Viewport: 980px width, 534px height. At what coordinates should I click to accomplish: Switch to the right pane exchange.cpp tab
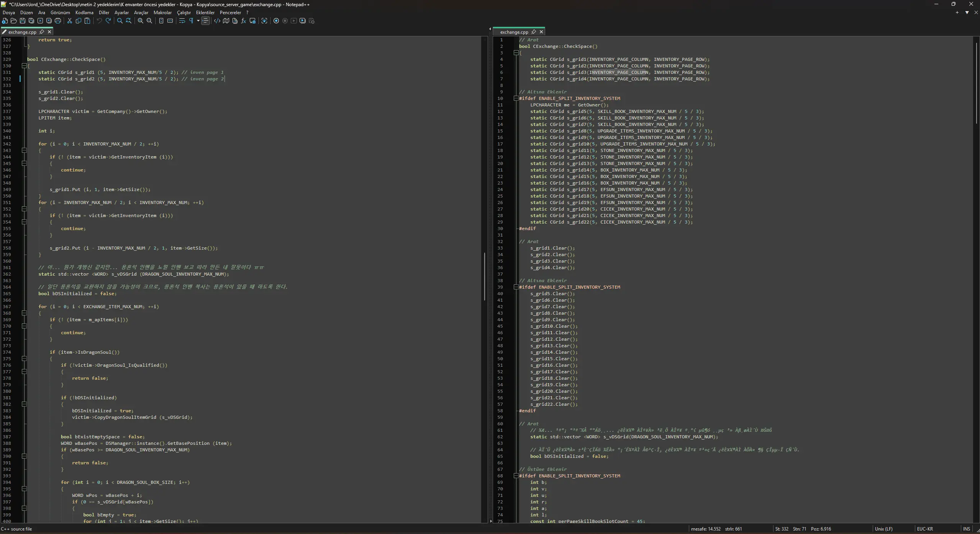pos(514,32)
